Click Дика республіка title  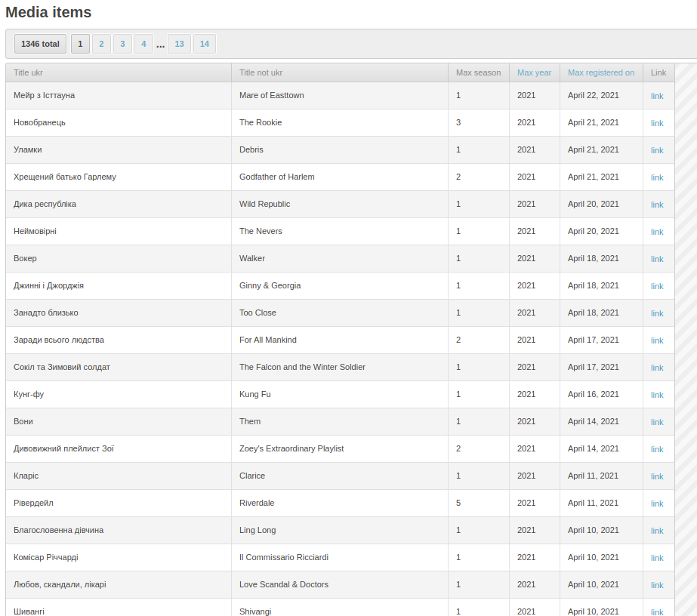[x=45, y=204]
